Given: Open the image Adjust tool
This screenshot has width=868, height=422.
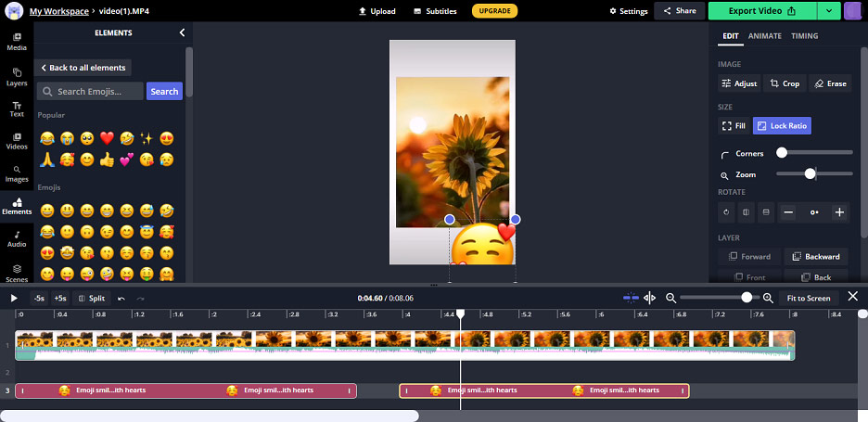Looking at the screenshot, I should (739, 83).
